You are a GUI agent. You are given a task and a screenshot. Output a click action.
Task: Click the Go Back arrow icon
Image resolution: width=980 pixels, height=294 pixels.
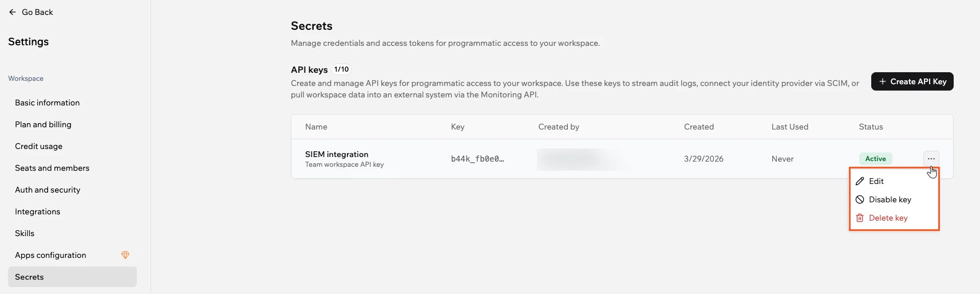coord(13,12)
